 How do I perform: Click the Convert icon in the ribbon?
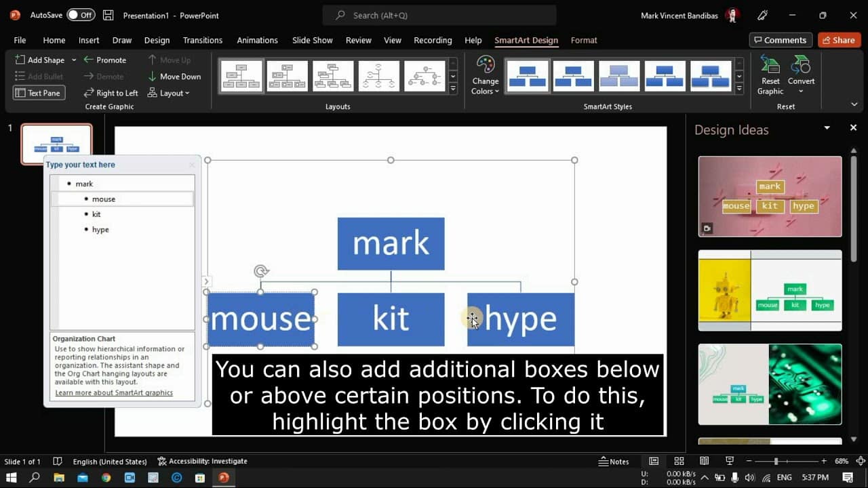pyautogui.click(x=802, y=75)
